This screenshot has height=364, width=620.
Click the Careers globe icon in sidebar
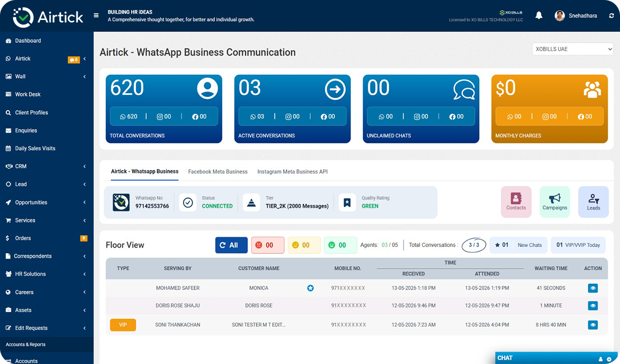8,292
